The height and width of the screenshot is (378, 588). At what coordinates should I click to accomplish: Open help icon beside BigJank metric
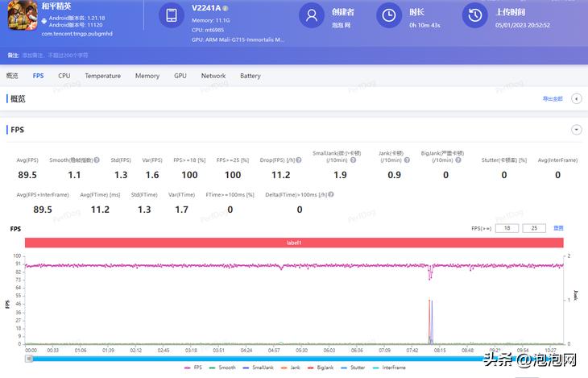[458, 160]
